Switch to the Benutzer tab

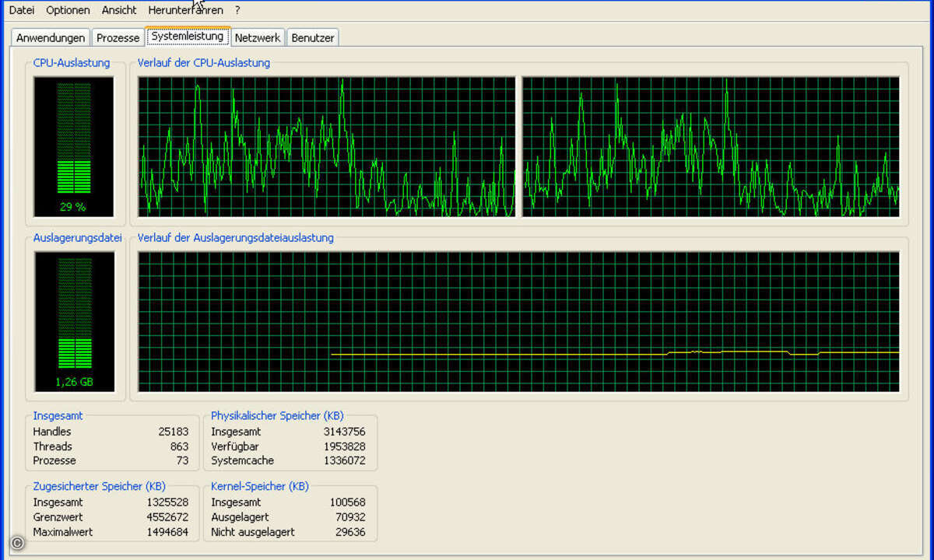coord(313,37)
